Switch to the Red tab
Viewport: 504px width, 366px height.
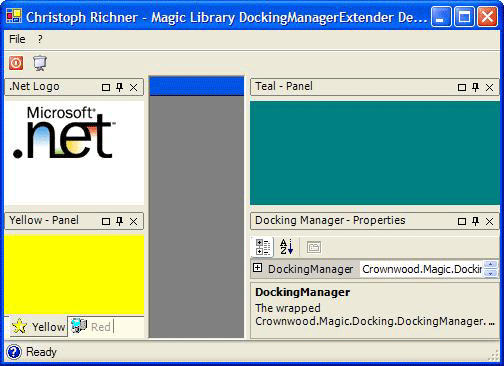tap(91, 327)
